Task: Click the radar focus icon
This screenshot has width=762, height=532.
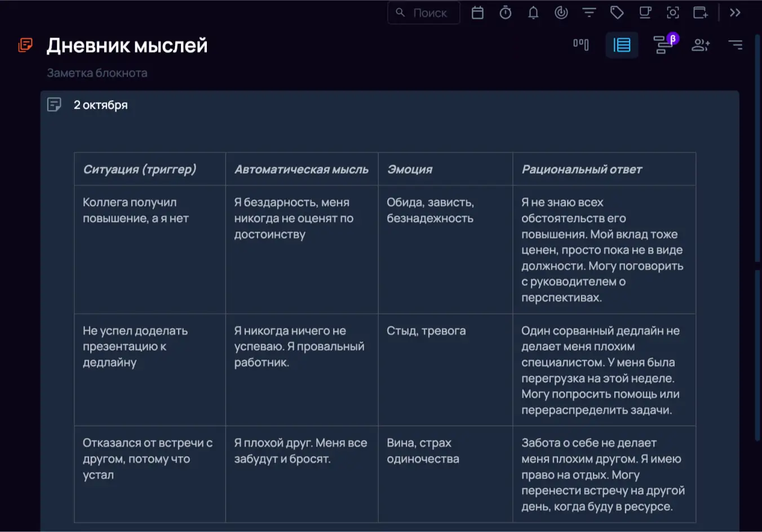Action: tap(561, 13)
